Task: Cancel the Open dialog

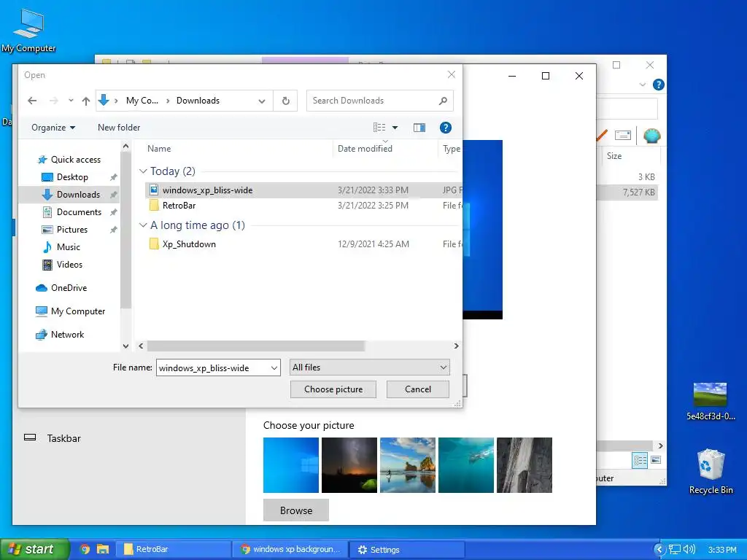Action: click(418, 389)
